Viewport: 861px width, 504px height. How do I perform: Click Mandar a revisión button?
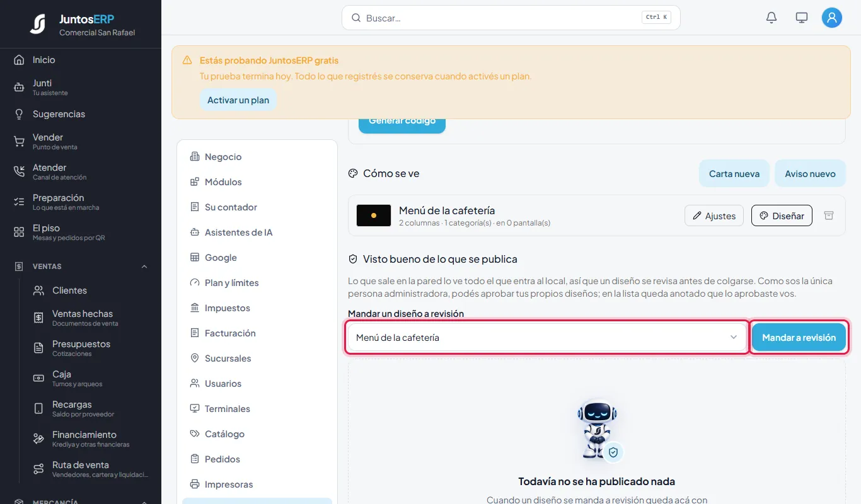[799, 338]
